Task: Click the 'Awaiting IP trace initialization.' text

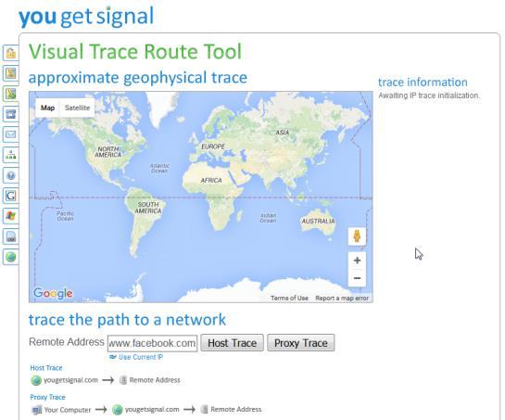Action: click(429, 95)
